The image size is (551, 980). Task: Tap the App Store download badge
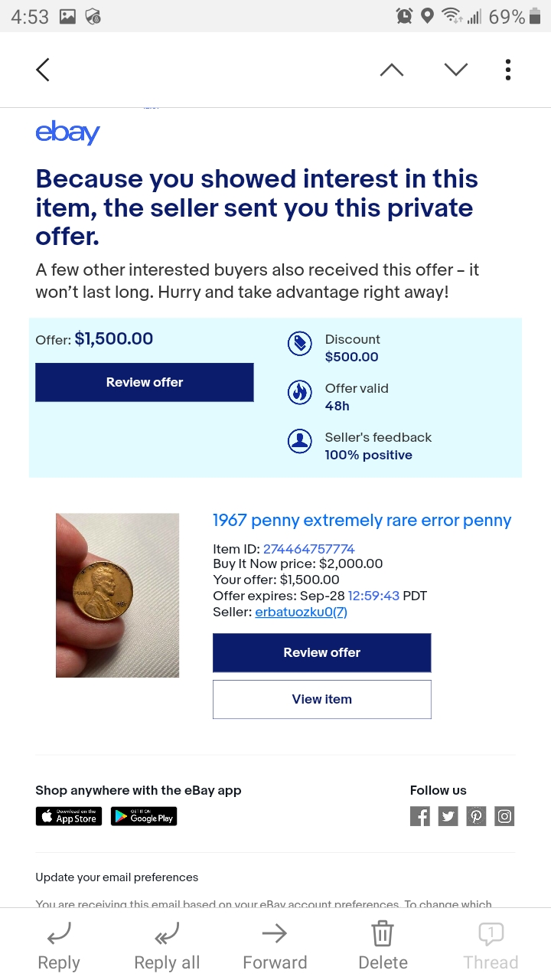(x=69, y=816)
